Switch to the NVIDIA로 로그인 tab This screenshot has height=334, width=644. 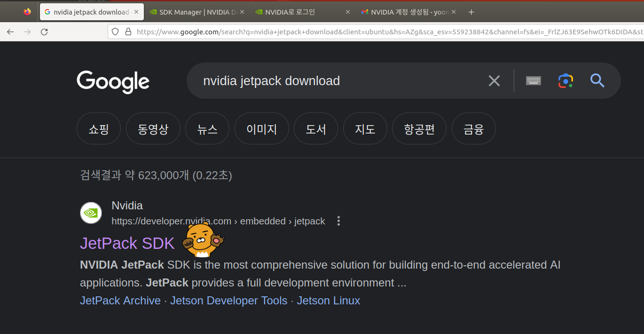[x=303, y=12]
